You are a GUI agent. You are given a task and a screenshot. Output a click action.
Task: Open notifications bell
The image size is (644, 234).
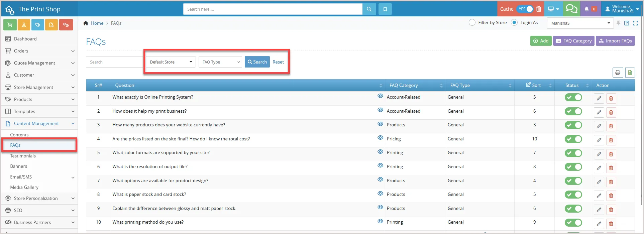tap(586, 9)
